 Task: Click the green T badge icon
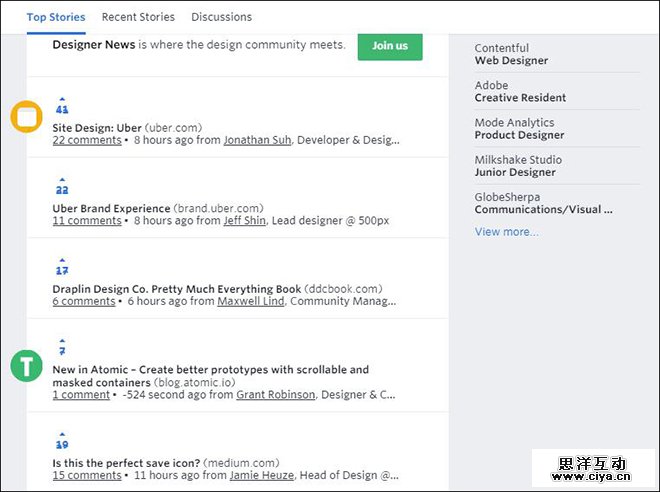[x=26, y=365]
